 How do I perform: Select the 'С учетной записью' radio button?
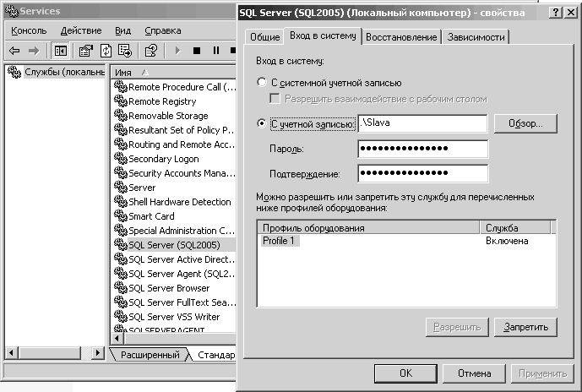coord(261,124)
